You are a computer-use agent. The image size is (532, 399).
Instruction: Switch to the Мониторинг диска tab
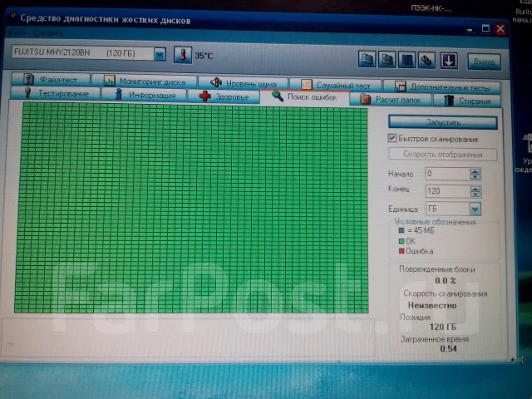coord(145,81)
